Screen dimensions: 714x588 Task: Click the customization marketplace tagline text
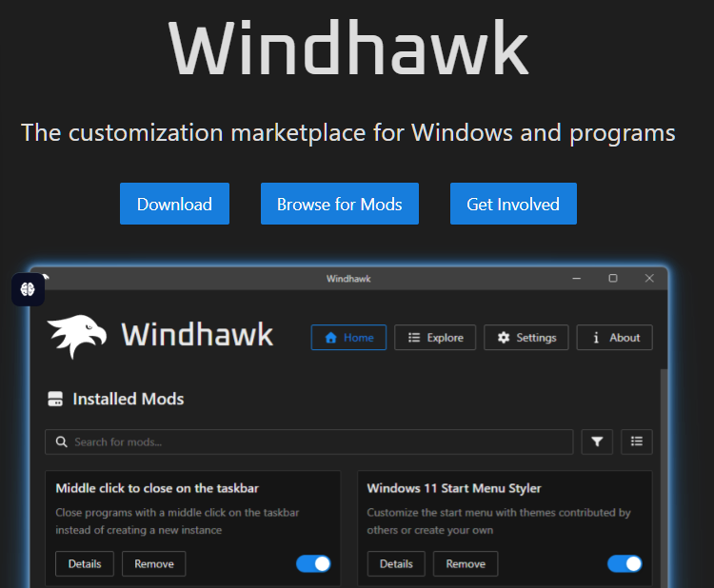pyautogui.click(x=348, y=133)
